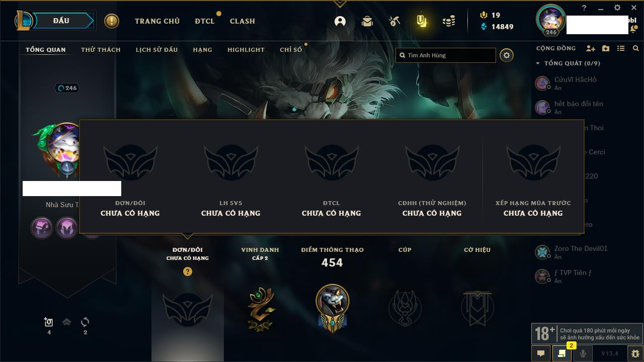Image resolution: width=644 pixels, height=362 pixels.
Task: Open the glowing Loot icon
Action: (422, 21)
